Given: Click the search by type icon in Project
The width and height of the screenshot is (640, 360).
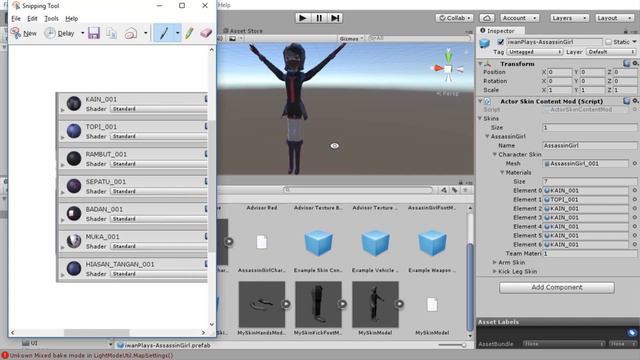Looking at the screenshot, I should pyautogui.click(x=444, y=190).
